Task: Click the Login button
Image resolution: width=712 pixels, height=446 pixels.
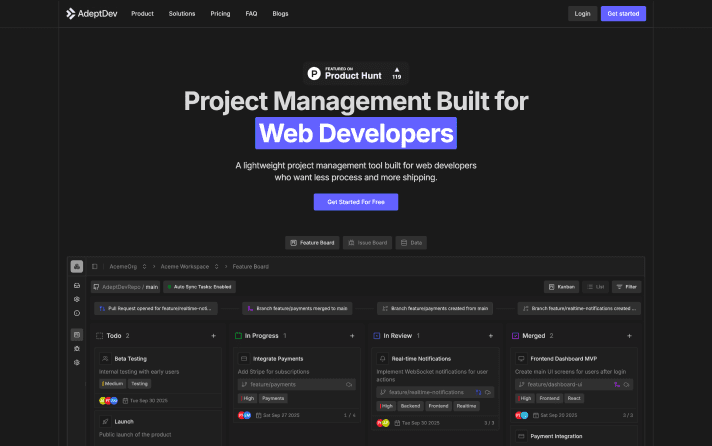Action: point(582,14)
